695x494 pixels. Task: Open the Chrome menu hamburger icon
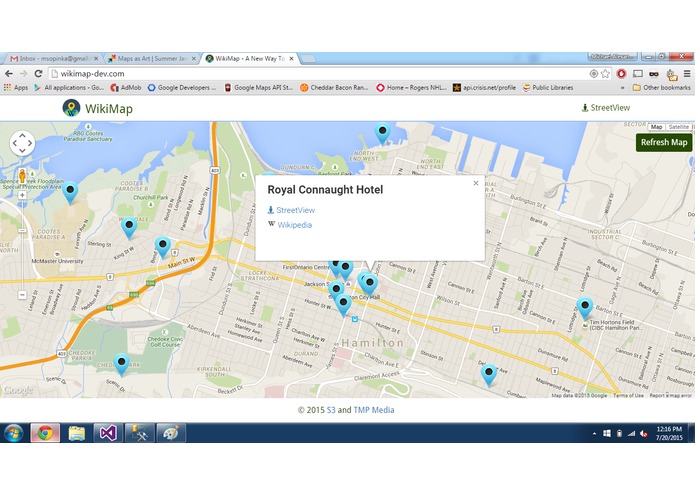click(687, 74)
